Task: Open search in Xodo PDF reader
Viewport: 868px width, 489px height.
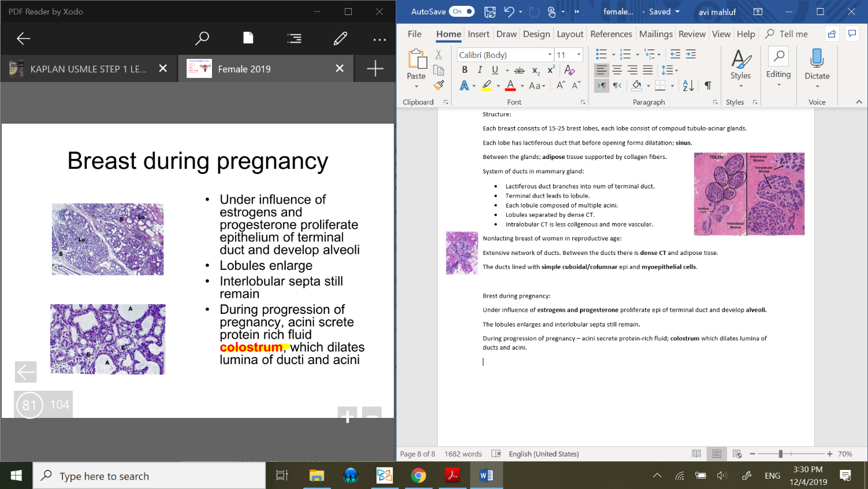Action: click(x=202, y=39)
